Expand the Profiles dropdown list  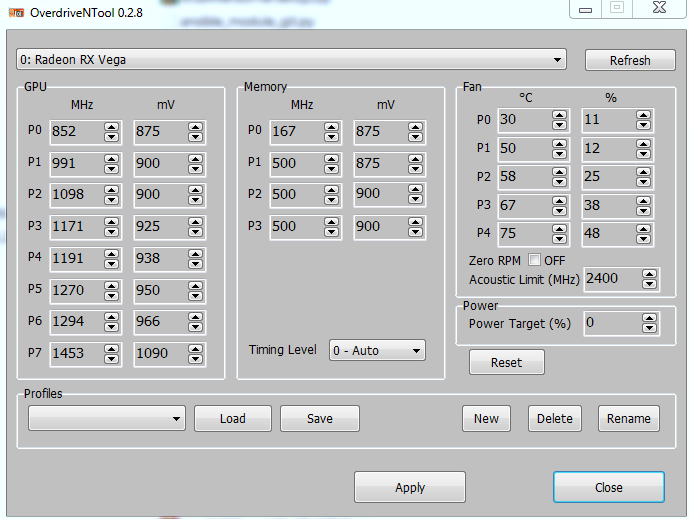point(107,418)
